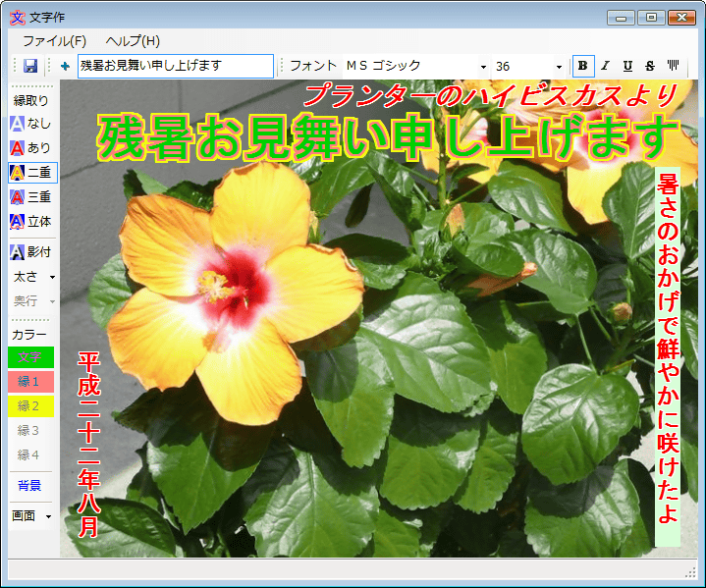The image size is (706, 588).
Task: Open the font name dropdown arrow
Action: 483,67
